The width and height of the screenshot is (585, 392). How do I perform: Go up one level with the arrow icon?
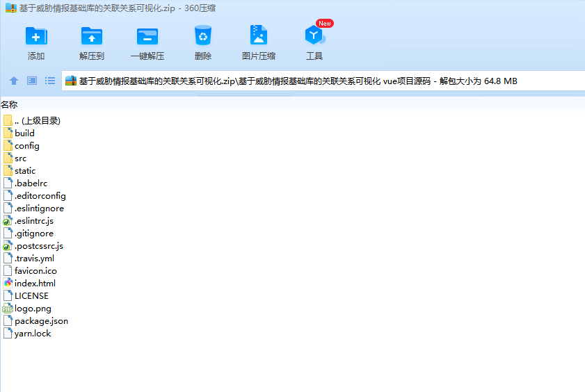pos(14,81)
